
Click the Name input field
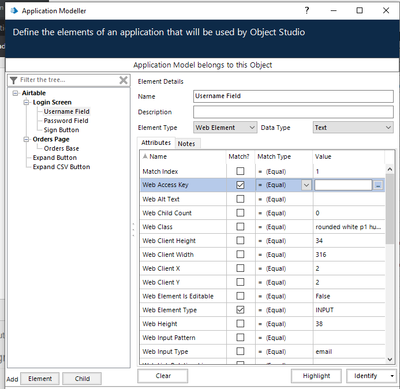(x=293, y=96)
